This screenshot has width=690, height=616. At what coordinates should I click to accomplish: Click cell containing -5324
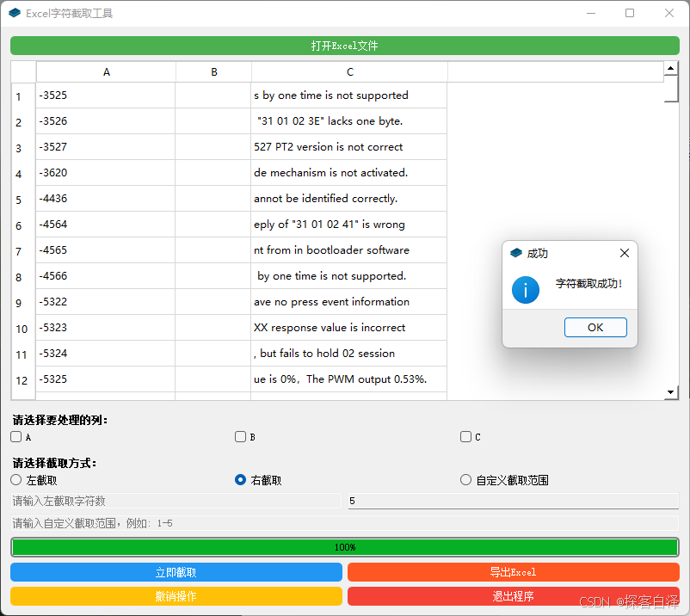coord(106,354)
